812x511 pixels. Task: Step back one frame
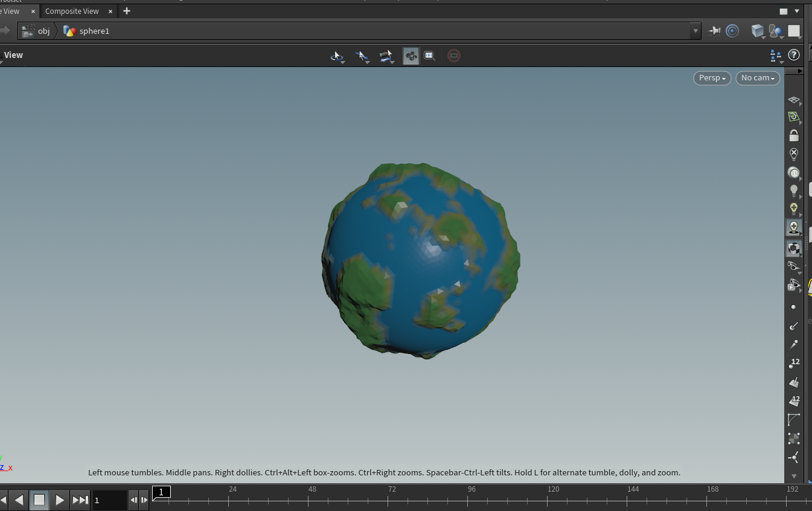[x=133, y=500]
